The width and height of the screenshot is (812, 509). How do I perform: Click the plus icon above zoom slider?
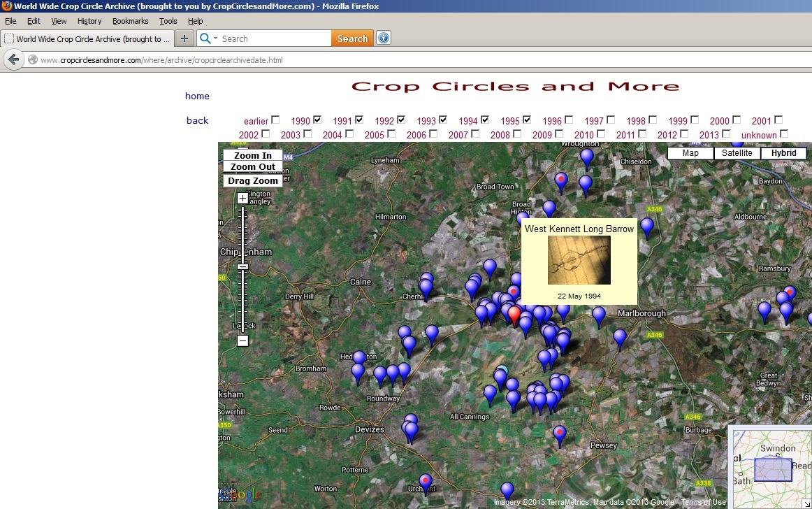pos(242,199)
